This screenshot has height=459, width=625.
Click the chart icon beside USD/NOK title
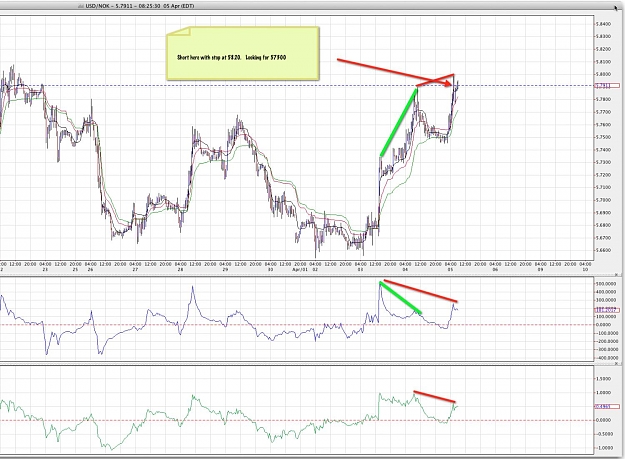pos(81,6)
